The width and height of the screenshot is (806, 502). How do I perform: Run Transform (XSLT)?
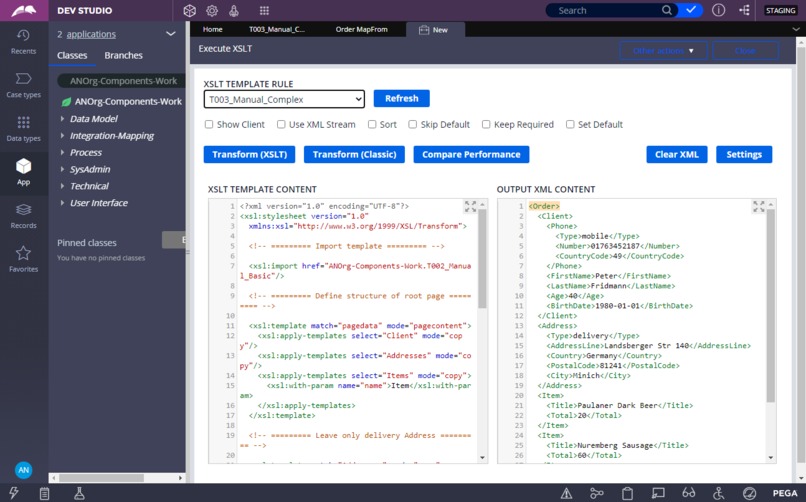[249, 154]
